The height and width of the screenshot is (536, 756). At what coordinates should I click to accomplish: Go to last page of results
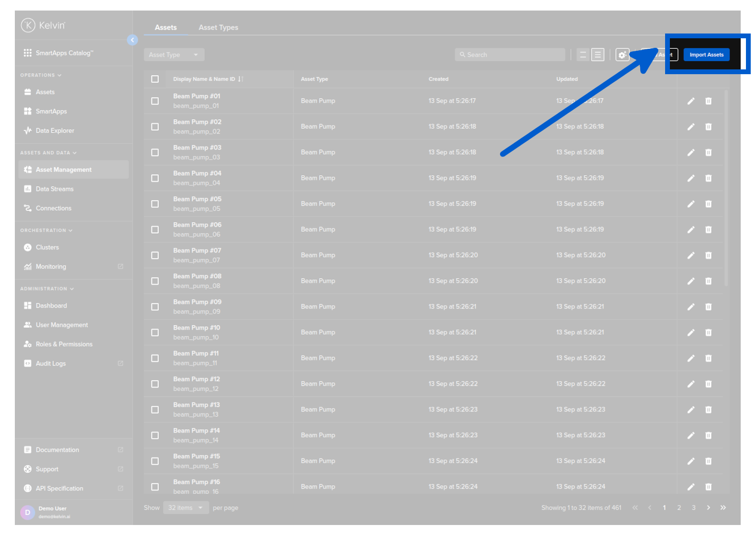tap(723, 508)
